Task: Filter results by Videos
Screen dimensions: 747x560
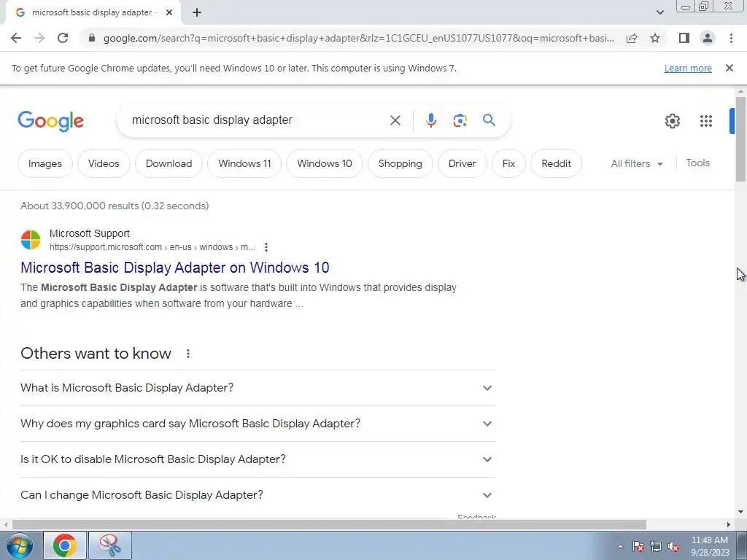Action: pyautogui.click(x=104, y=163)
